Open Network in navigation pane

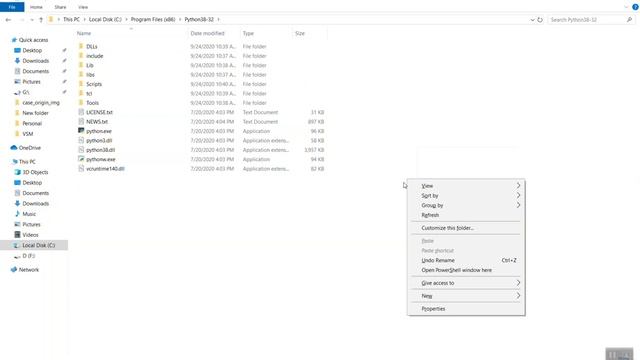(x=29, y=270)
